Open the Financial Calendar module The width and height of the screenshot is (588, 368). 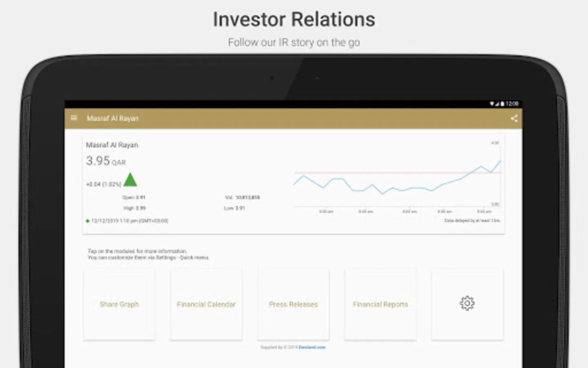tap(206, 304)
